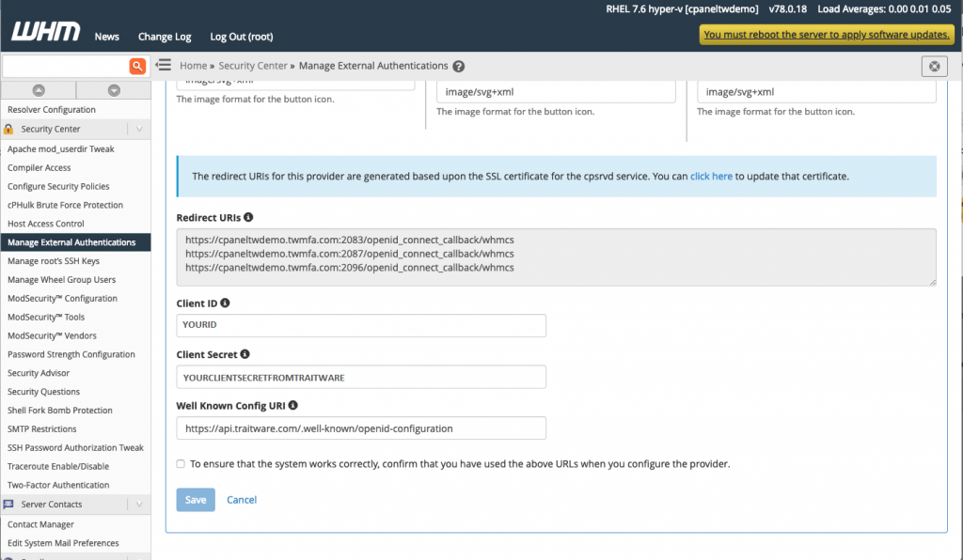The image size is (963, 560).
Task: Click the orange search magnifier icon
Action: tap(137, 66)
